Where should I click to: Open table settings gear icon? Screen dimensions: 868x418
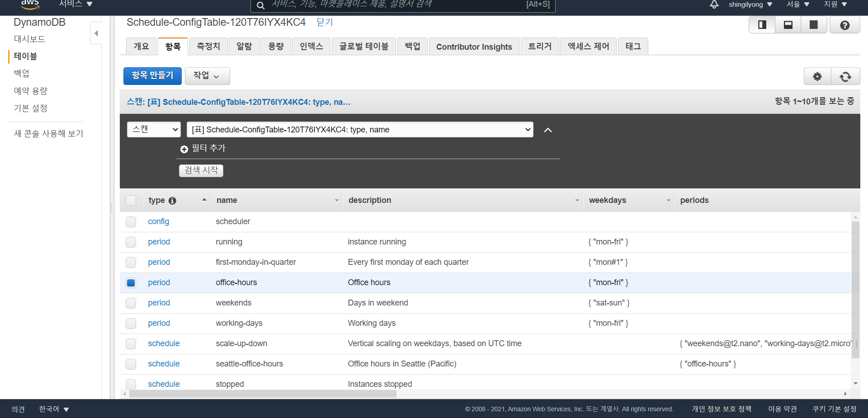(817, 76)
